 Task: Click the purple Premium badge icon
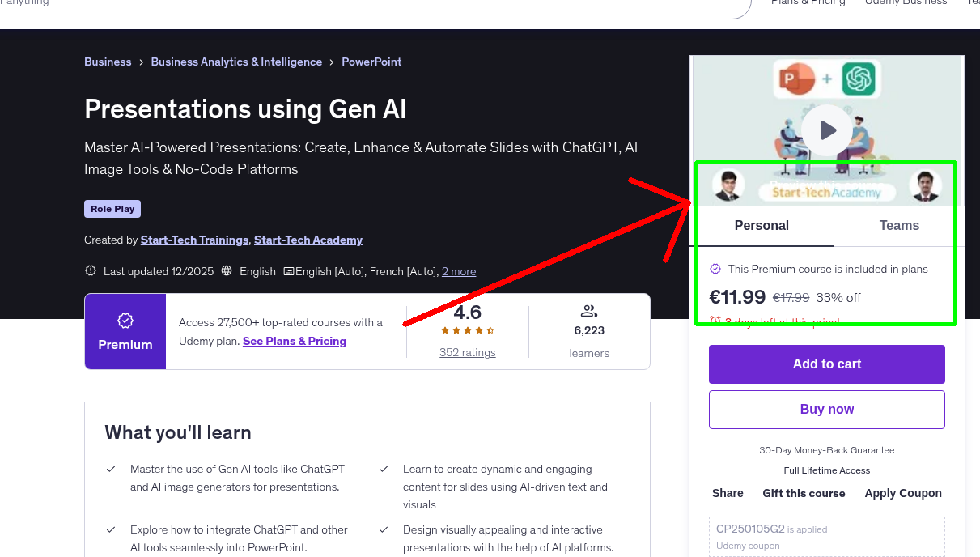125,321
